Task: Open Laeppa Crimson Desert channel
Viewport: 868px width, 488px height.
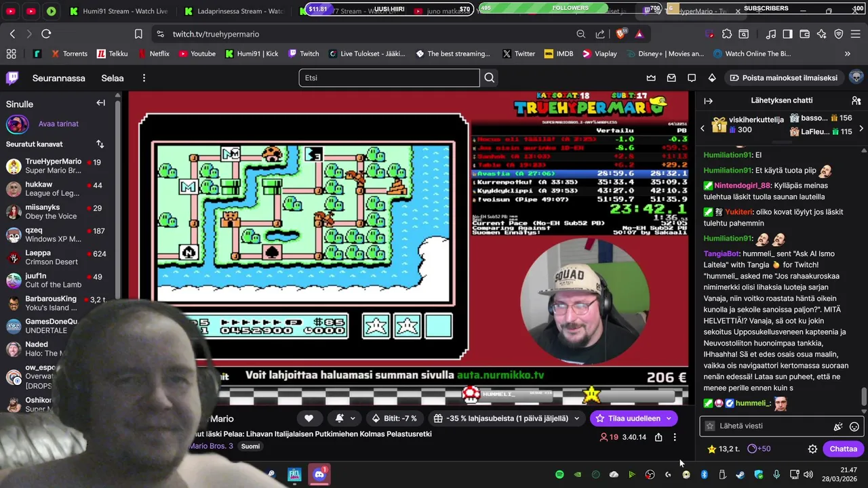Action: (57, 258)
